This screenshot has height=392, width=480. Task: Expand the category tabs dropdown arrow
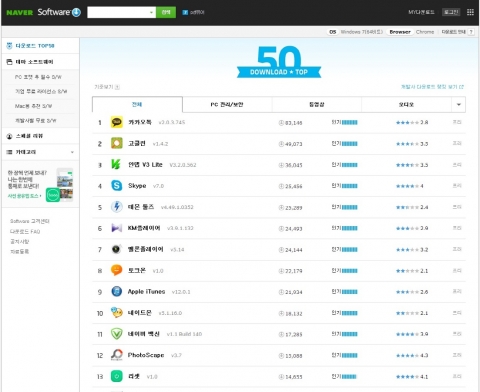coord(459,105)
